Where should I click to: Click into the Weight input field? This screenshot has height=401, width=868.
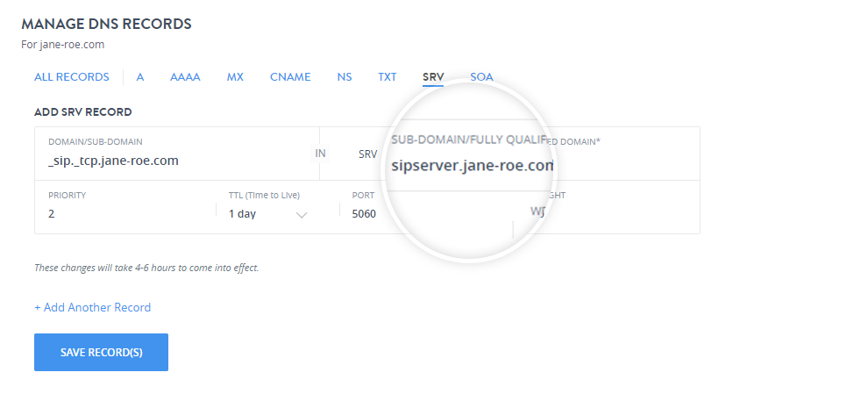(605, 212)
